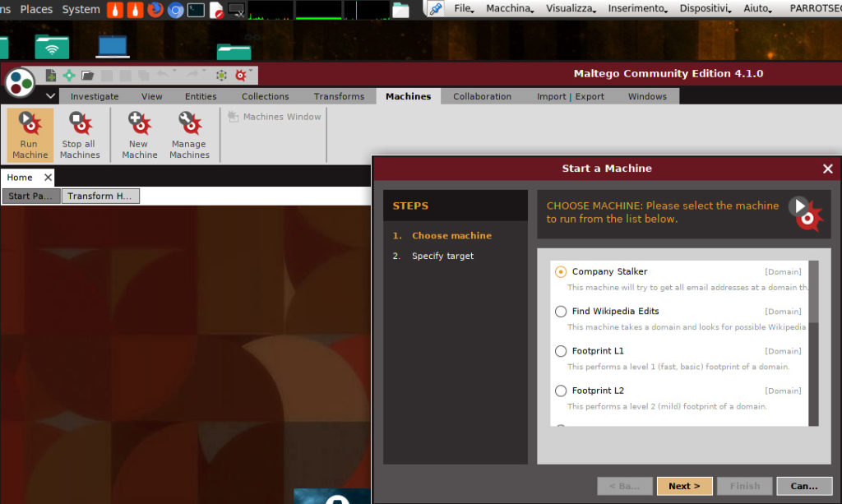Open the Places menu in top panel
This screenshot has width=842, height=504.
[36, 9]
